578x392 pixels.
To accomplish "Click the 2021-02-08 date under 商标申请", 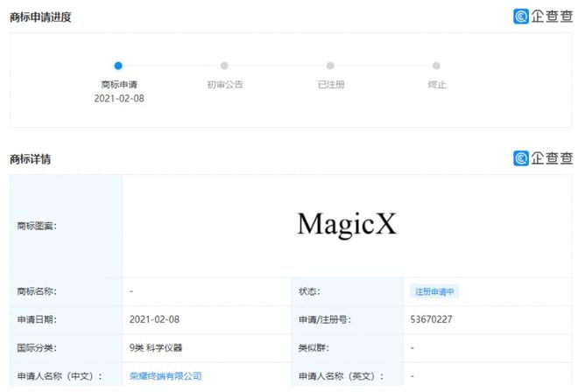I will tap(119, 99).
